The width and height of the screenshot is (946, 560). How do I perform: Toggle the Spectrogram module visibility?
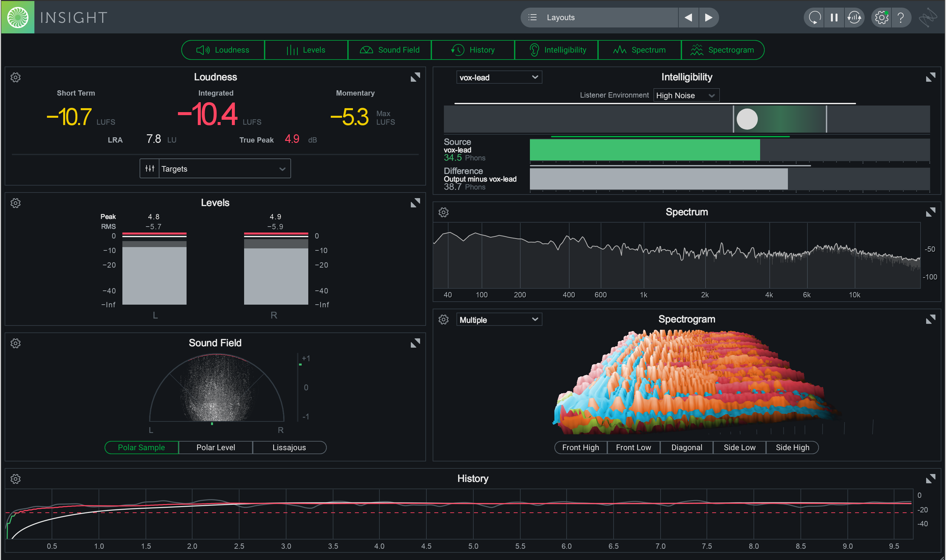click(x=723, y=50)
